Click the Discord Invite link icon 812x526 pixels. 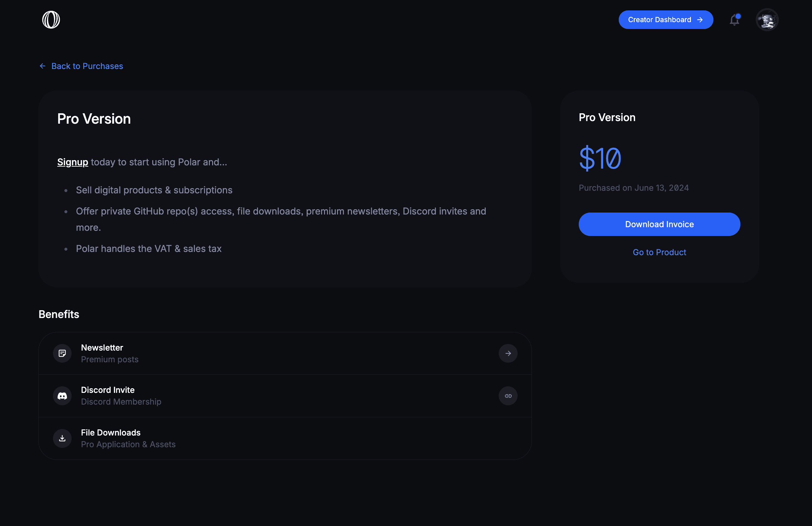pyautogui.click(x=508, y=396)
